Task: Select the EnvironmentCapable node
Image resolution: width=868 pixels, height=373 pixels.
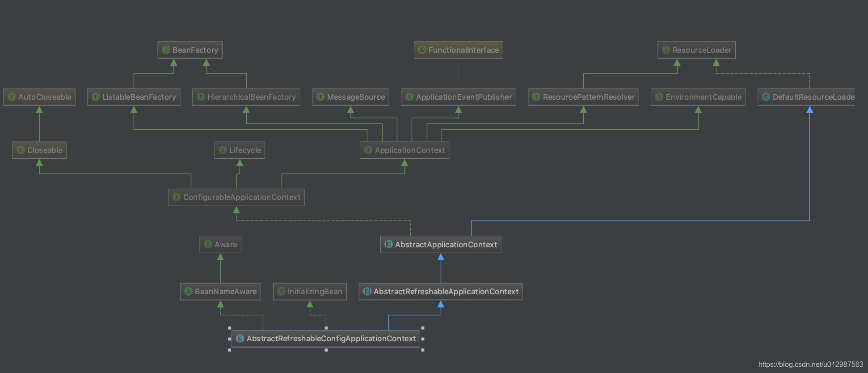Action: coord(698,97)
